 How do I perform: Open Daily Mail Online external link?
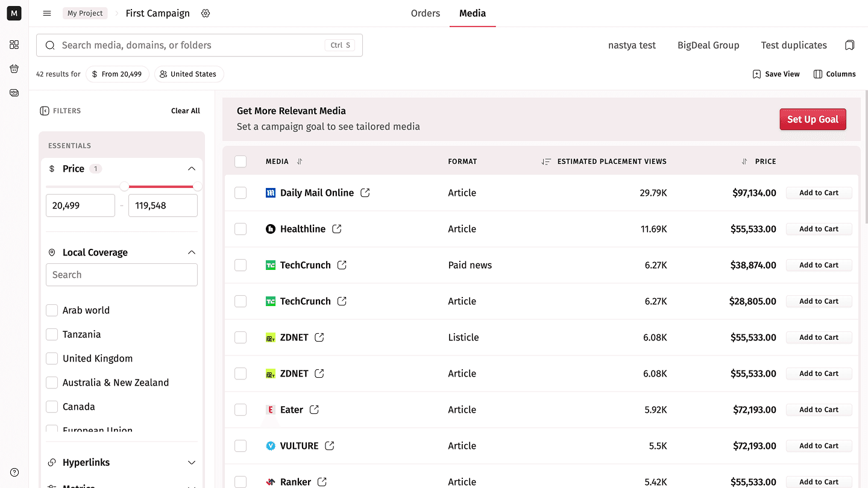click(x=365, y=193)
